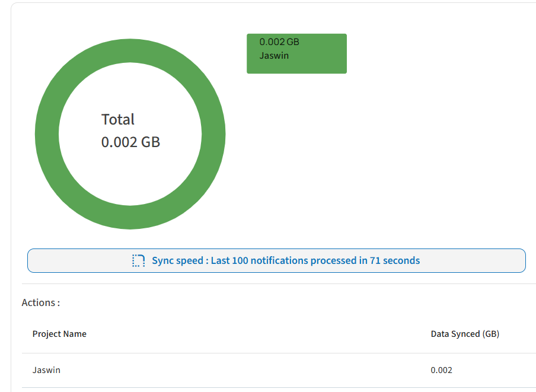Click the Total label inside the donut
Image resolution: width=536 pixels, height=392 pixels.
click(x=118, y=120)
